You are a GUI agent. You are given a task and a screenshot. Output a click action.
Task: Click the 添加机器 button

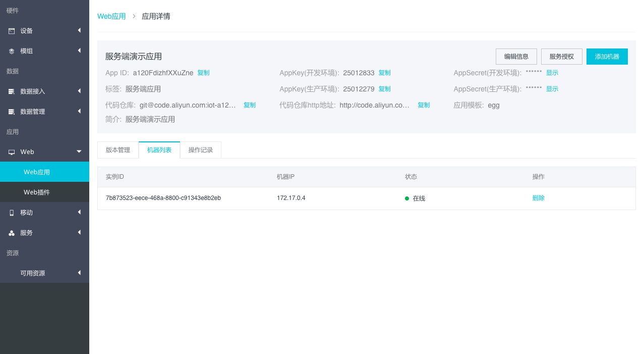pyautogui.click(x=607, y=57)
